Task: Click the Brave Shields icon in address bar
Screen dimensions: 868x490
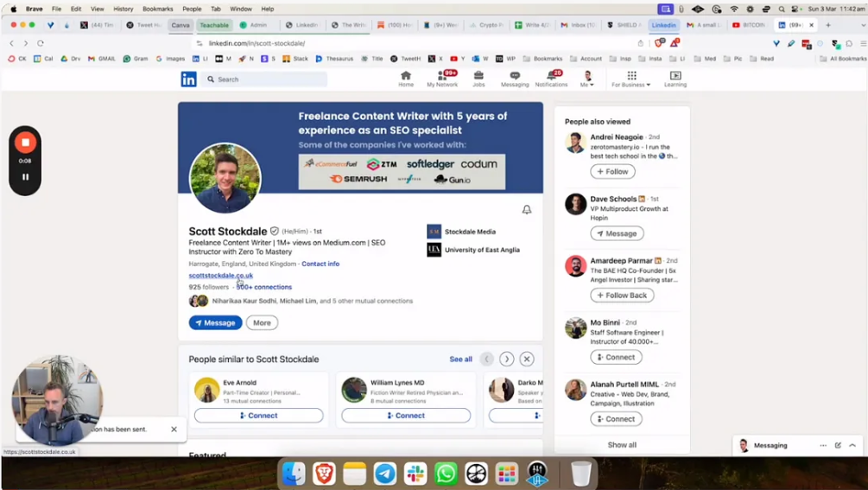Action: [x=659, y=43]
